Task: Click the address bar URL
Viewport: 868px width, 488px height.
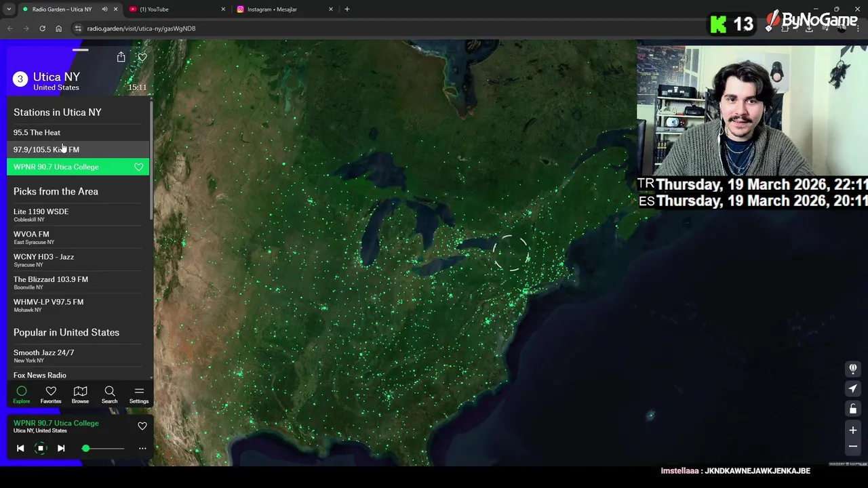Action: coord(141,28)
